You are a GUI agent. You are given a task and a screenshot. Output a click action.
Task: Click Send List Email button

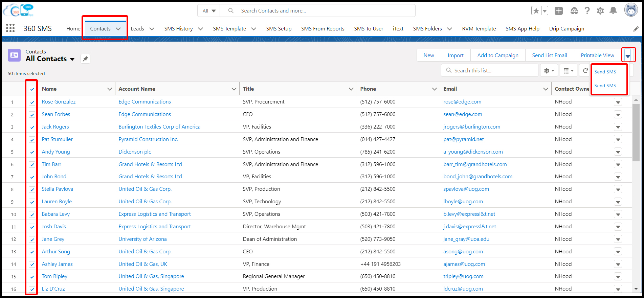tap(550, 55)
